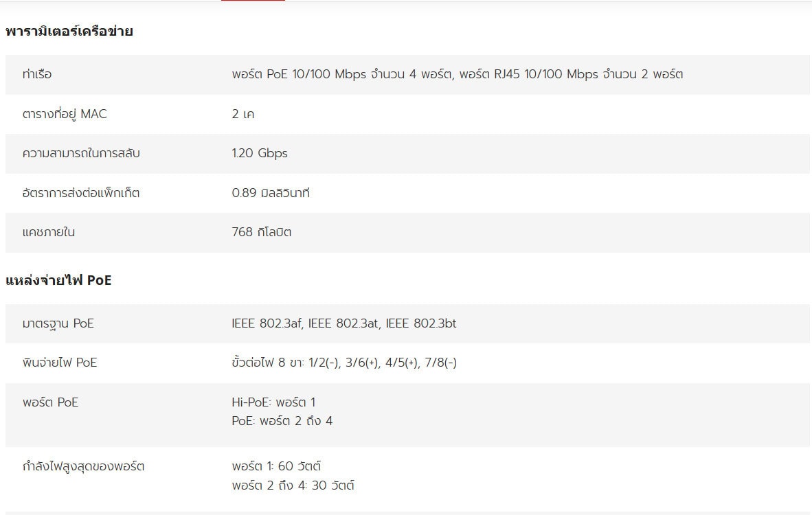Viewport: 812px width, 515px height.
Task: Click the พารามิเตอร์เครือข่าย section heading
Action: (69, 32)
